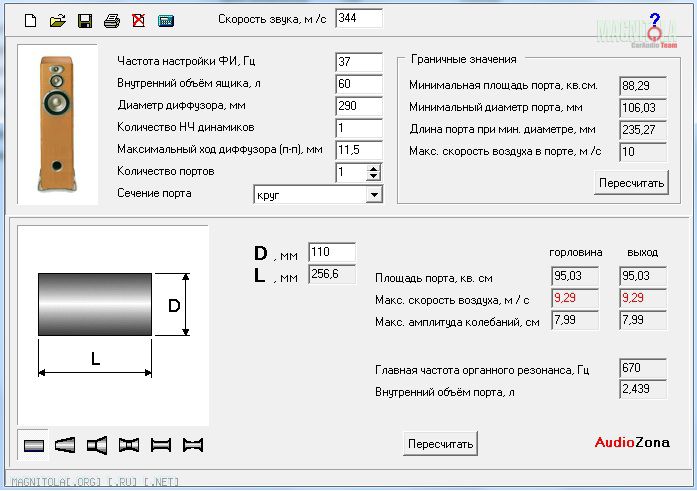This screenshot has width=697, height=491.
Task: Click the throat air speed value 9,29
Action: (575, 298)
